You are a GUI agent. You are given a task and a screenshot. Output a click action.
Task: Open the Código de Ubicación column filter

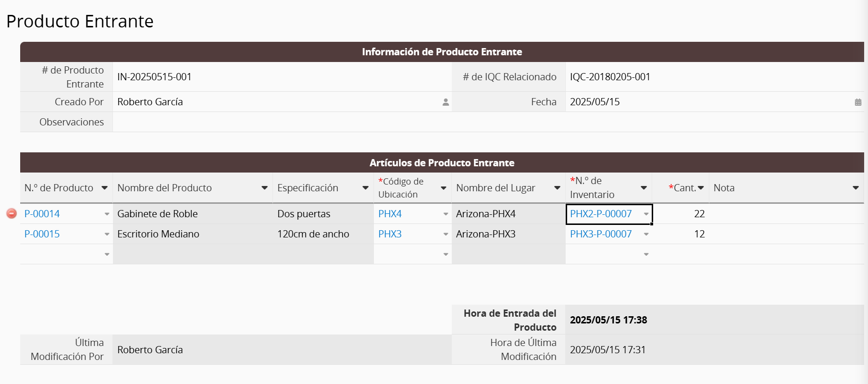(x=444, y=188)
